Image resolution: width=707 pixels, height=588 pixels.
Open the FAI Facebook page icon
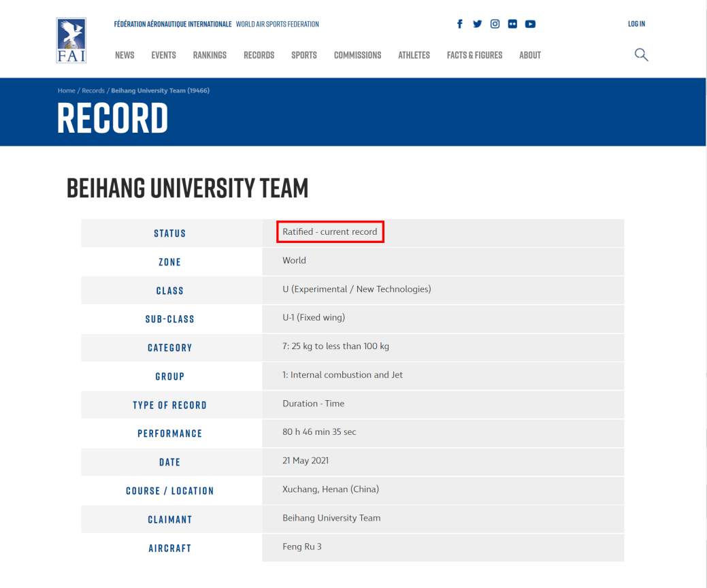(459, 24)
